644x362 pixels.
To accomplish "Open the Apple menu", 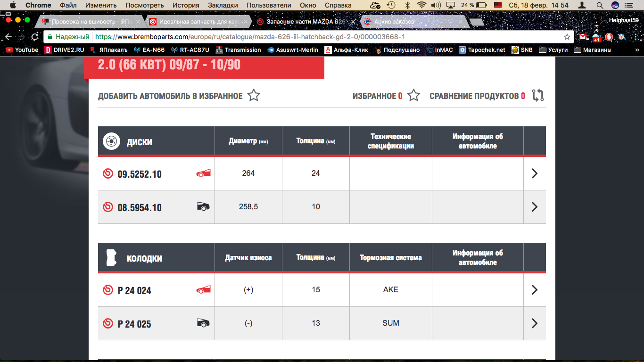I will click(x=13, y=5).
